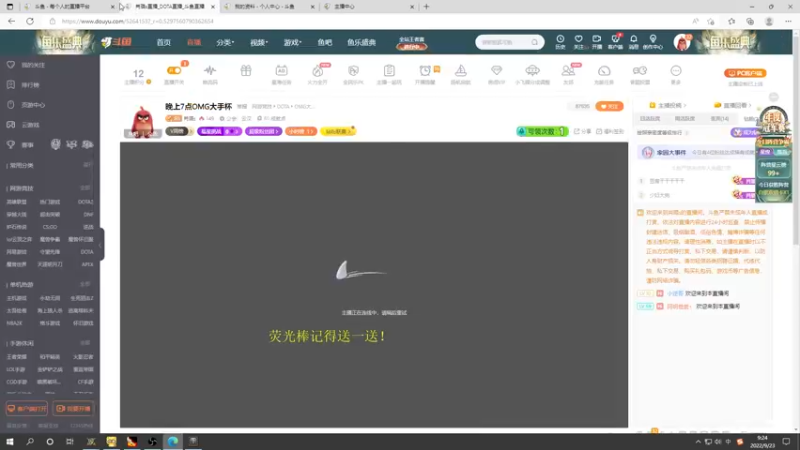
Task: Collapse the left sidebar with the handle arrow
Action: tap(101, 245)
